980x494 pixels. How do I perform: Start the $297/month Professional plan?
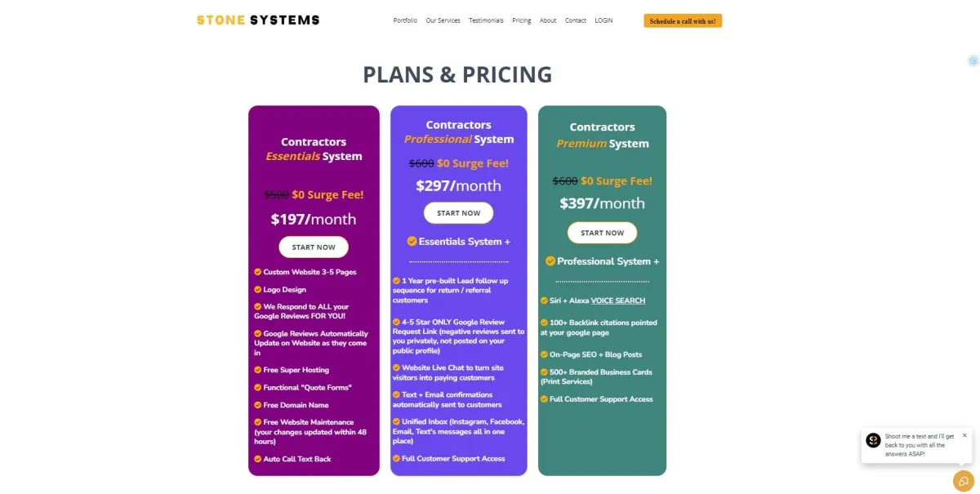458,213
